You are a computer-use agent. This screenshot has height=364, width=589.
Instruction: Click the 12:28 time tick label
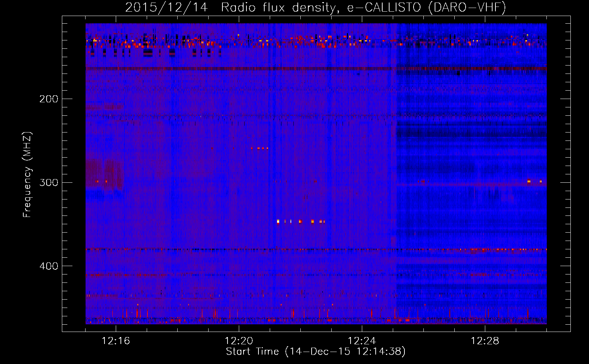pyautogui.click(x=485, y=341)
